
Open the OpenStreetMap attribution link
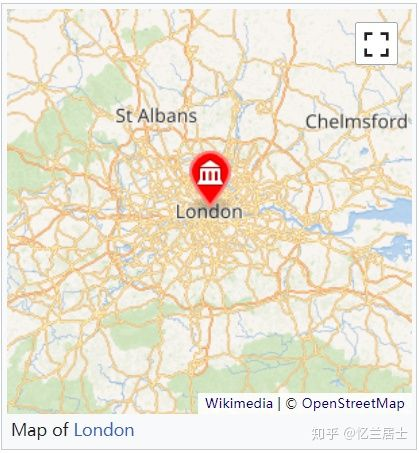click(x=353, y=403)
